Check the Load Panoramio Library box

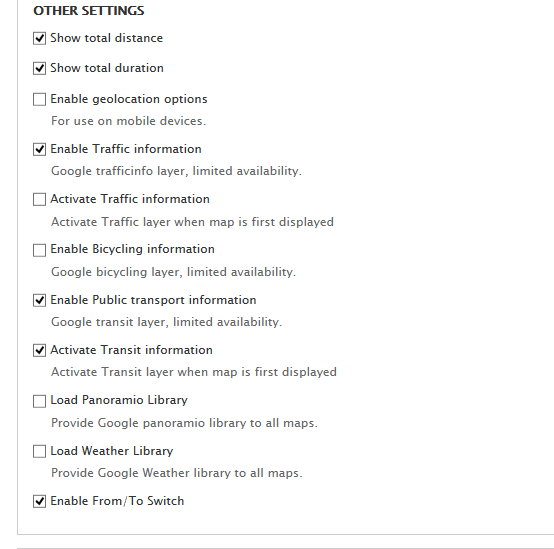[39, 401]
